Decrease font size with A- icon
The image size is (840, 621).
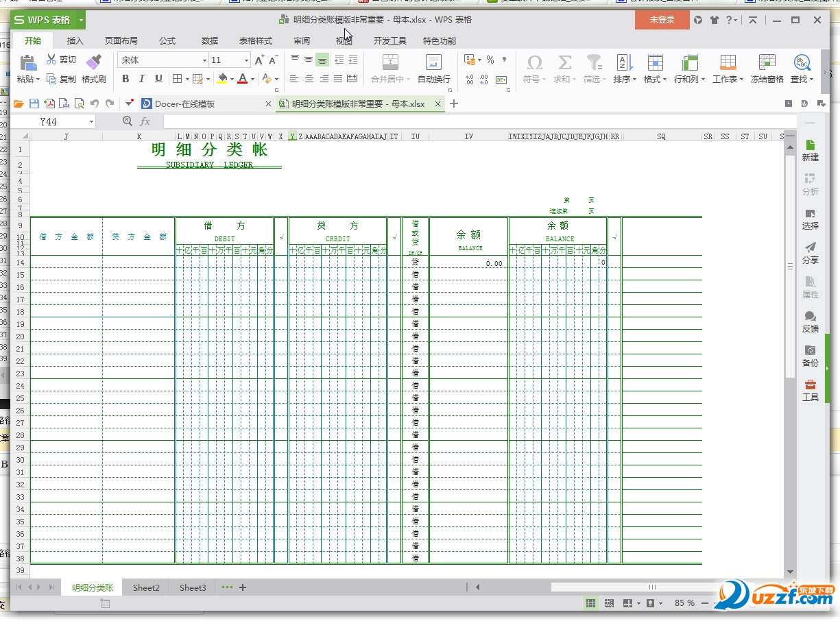pos(274,60)
